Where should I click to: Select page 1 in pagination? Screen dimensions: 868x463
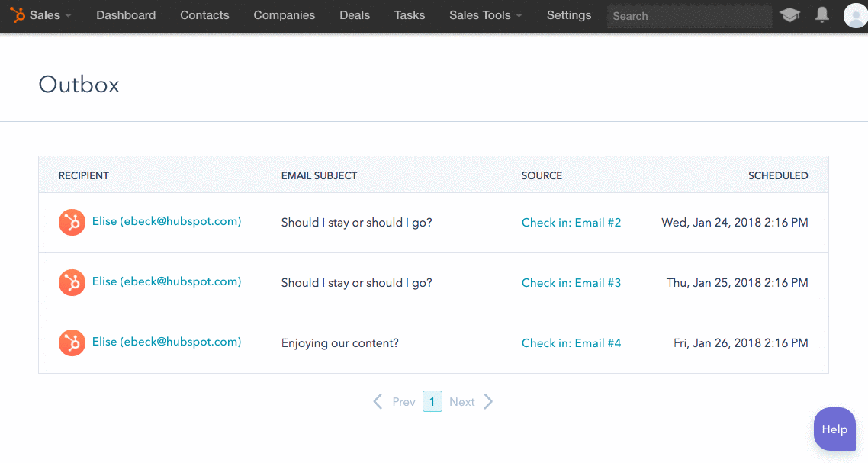tap(432, 402)
